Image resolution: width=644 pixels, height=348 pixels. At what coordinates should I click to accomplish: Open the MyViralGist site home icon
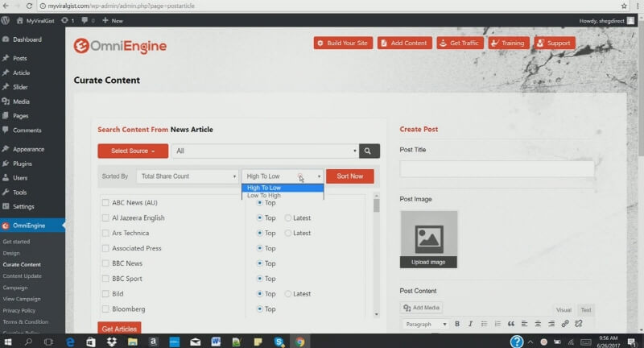[19, 20]
